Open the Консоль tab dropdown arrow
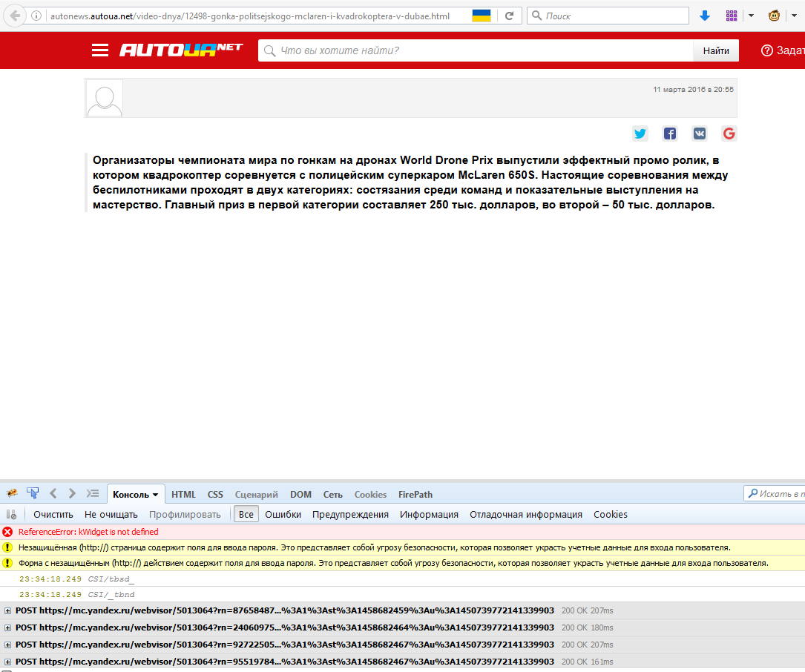The image size is (805, 672). [x=155, y=495]
